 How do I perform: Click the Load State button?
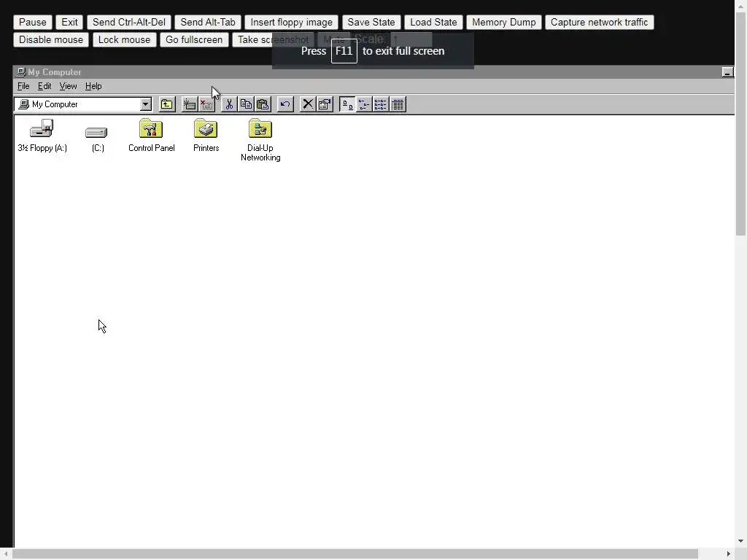pos(433,23)
